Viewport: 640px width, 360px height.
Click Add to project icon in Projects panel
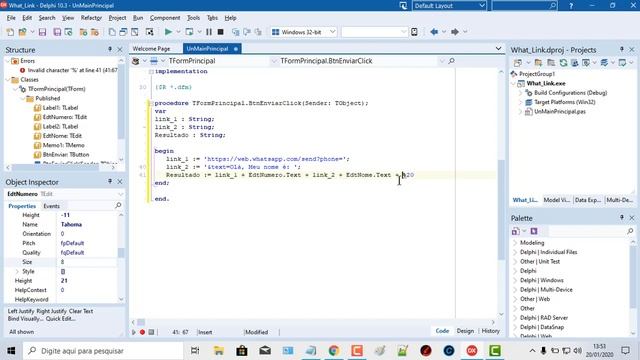click(538, 62)
